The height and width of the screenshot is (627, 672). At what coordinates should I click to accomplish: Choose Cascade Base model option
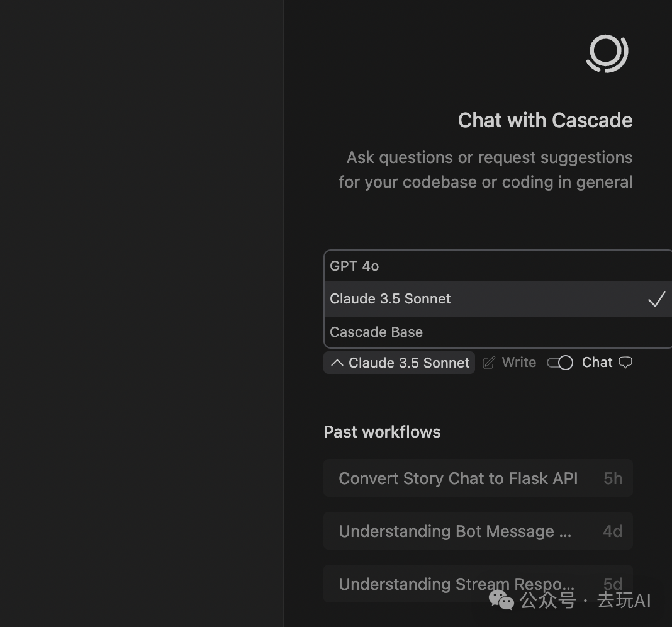[x=376, y=332]
